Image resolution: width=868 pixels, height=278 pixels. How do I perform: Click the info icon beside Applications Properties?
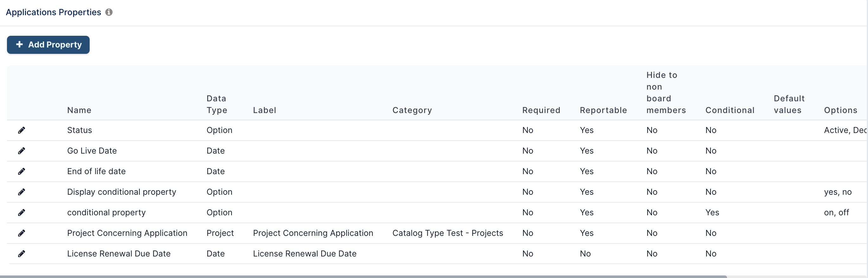click(109, 12)
